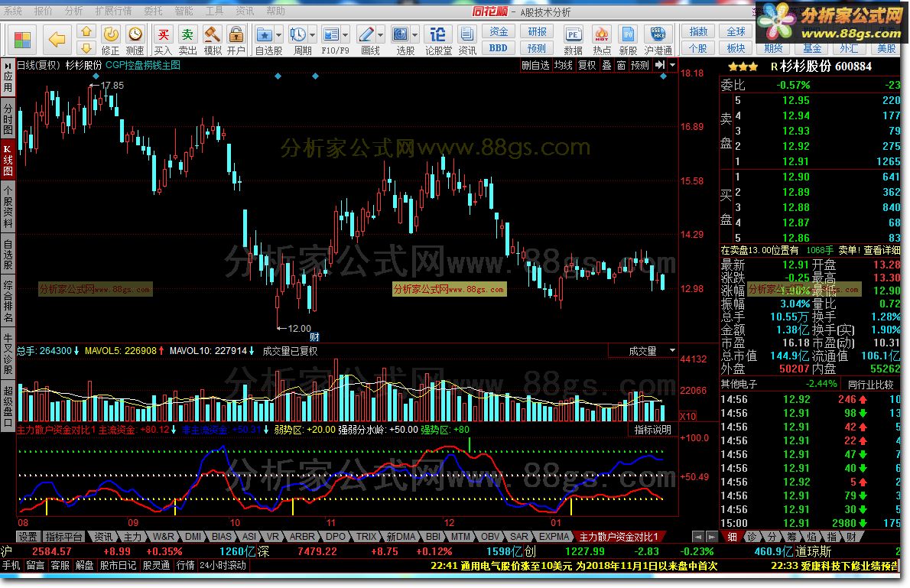Switch to the EXPMA indicator tab
This screenshot has width=910, height=588.
point(554,537)
